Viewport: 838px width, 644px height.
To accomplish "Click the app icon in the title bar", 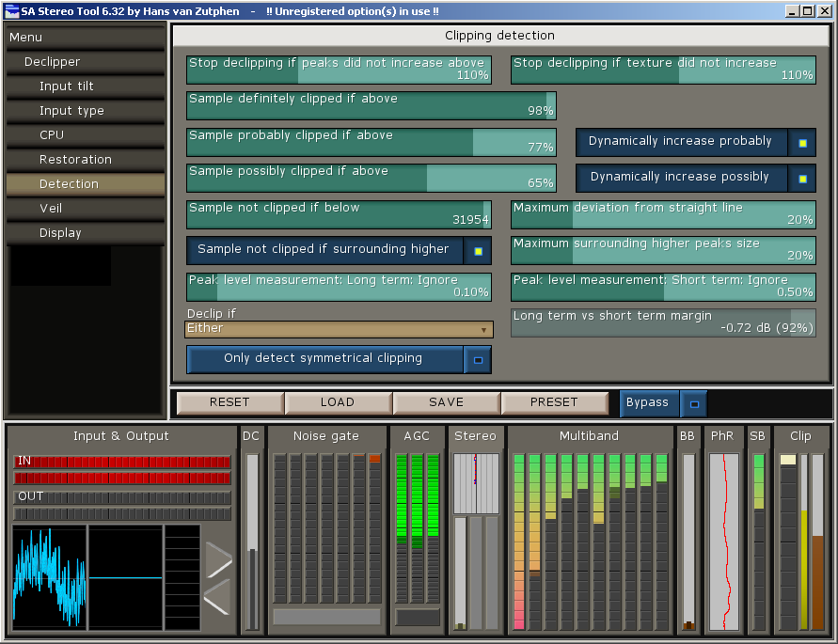I will [x=12, y=11].
